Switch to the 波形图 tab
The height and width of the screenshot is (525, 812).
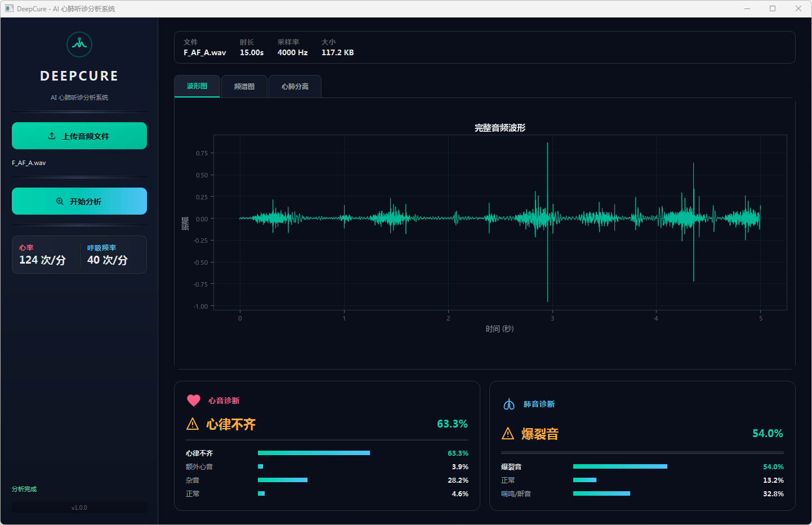197,86
